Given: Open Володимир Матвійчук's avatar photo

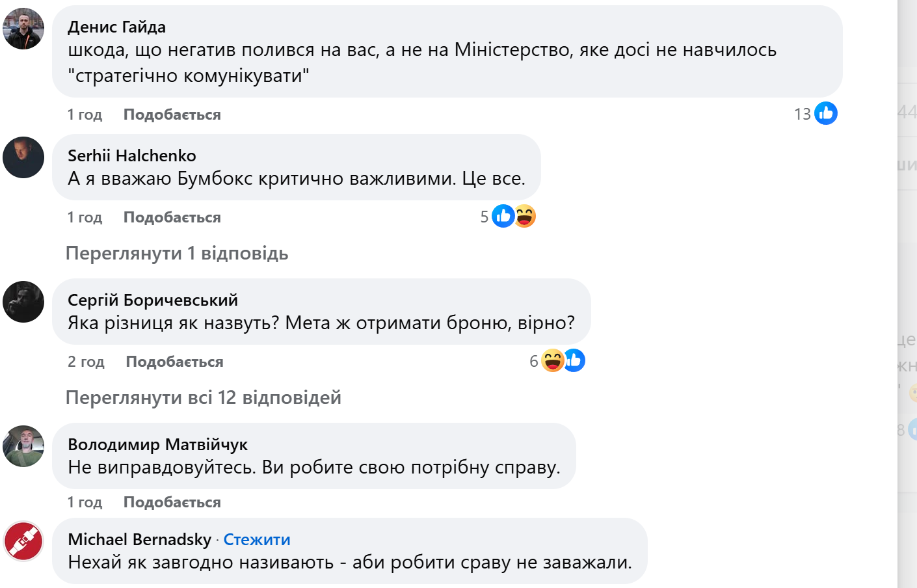Looking at the screenshot, I should [x=23, y=446].
